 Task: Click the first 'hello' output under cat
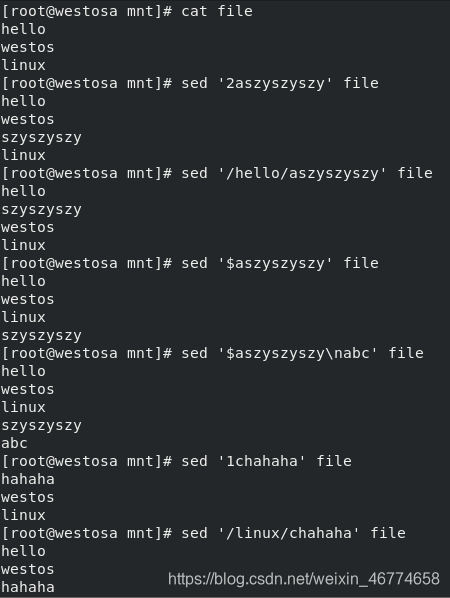point(24,29)
